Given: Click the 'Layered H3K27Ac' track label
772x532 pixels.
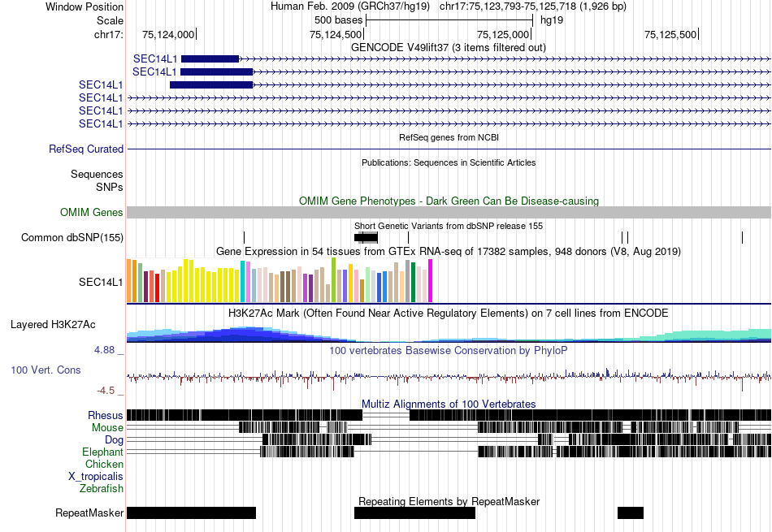Looking at the screenshot, I should click(53, 324).
